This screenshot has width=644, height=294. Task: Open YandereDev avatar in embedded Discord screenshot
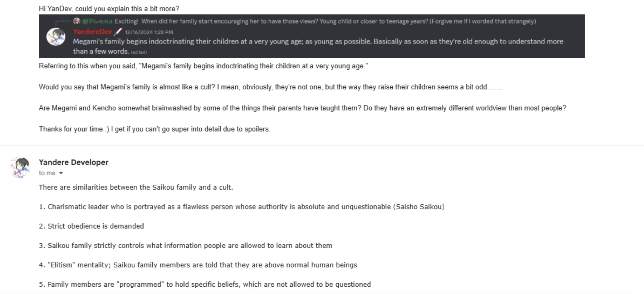(x=56, y=37)
